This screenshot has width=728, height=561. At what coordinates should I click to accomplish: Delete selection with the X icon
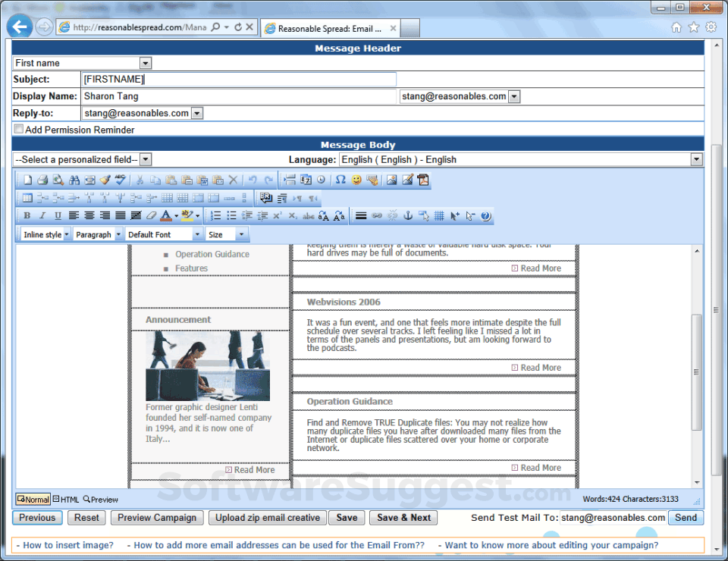point(233,180)
